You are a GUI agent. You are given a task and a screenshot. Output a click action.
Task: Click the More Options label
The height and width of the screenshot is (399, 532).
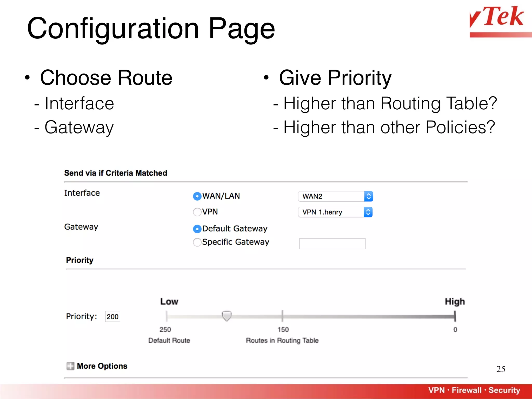coord(102,366)
